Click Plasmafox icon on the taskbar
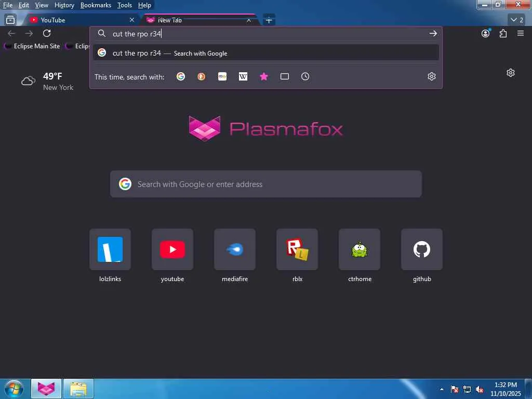 [x=46, y=389]
